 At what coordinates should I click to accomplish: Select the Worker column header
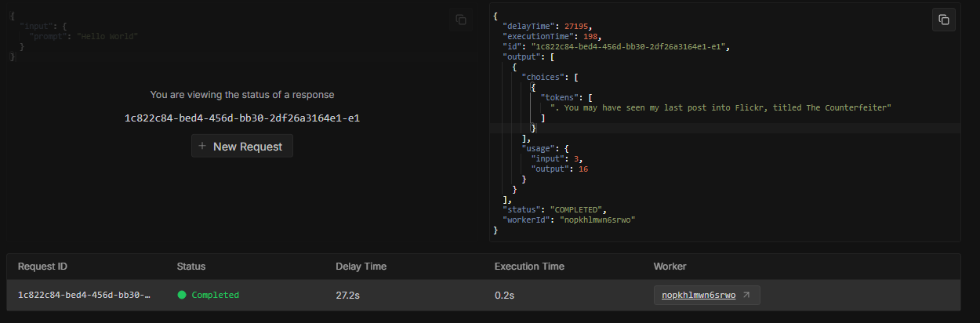670,267
